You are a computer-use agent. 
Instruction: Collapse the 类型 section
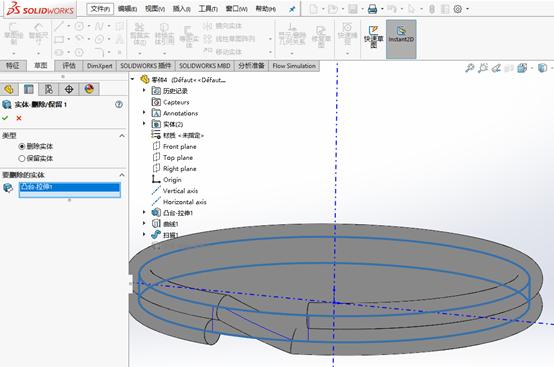tap(122, 136)
